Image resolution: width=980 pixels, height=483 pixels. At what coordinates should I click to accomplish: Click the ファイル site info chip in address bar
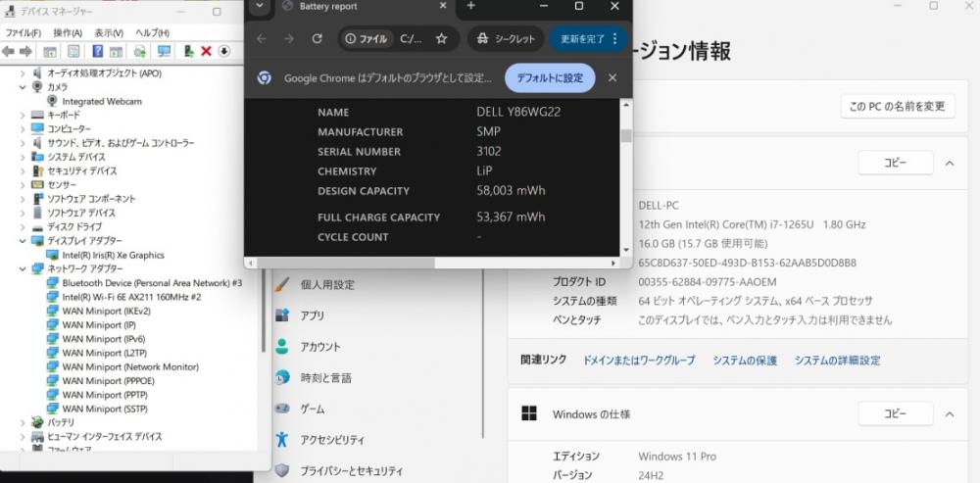pyautogui.click(x=367, y=39)
